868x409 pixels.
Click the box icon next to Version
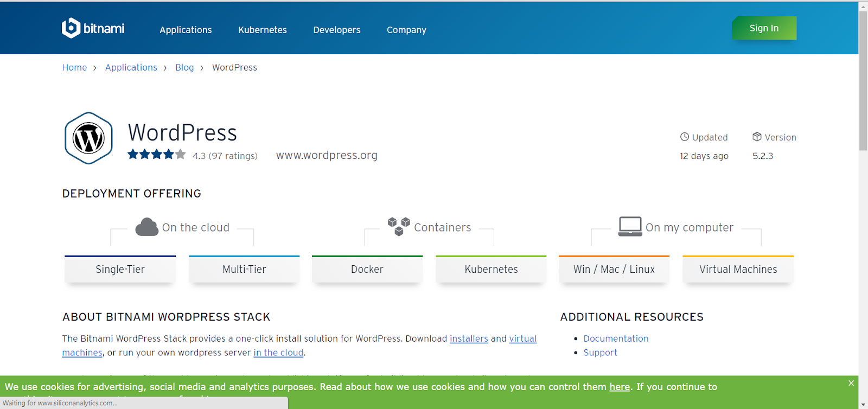(757, 137)
